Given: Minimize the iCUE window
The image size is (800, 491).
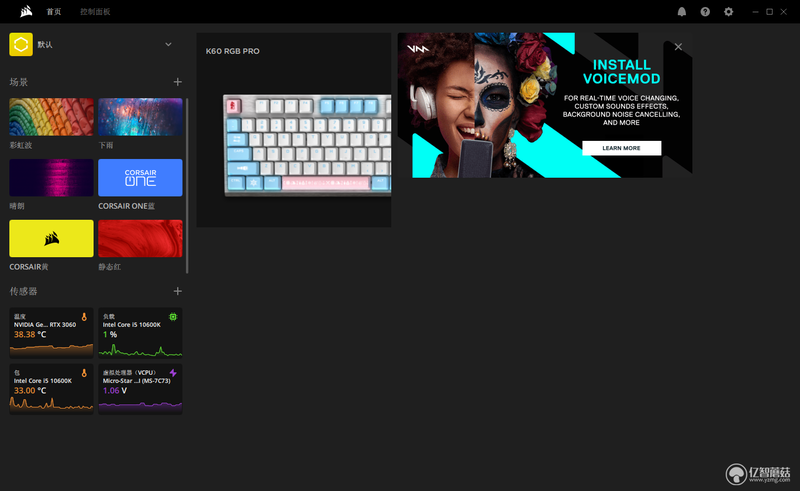Looking at the screenshot, I should pos(756,12).
